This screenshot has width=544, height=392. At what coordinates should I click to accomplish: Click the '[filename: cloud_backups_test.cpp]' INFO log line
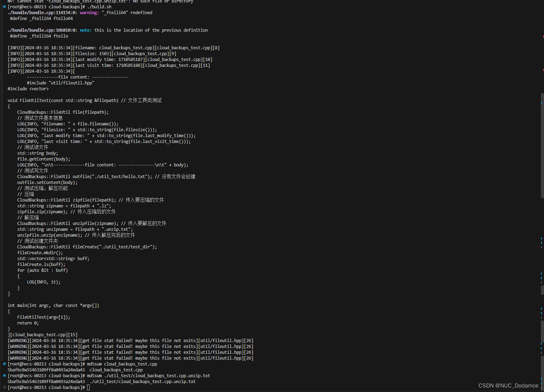114,48
